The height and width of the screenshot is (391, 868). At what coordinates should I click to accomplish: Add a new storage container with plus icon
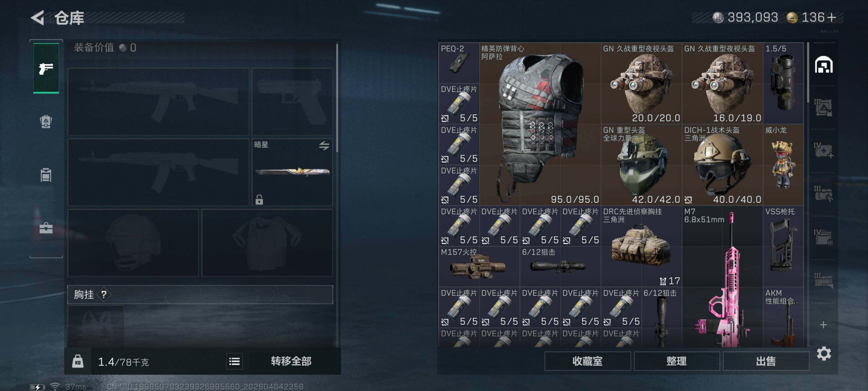click(823, 325)
